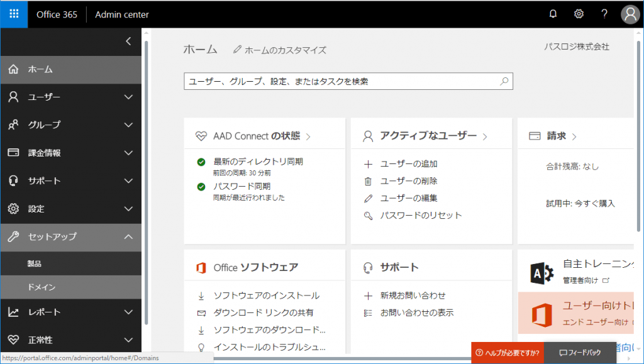Viewport: 644px width, 364px height.
Task: Open the フィードバック button
Action: (579, 353)
